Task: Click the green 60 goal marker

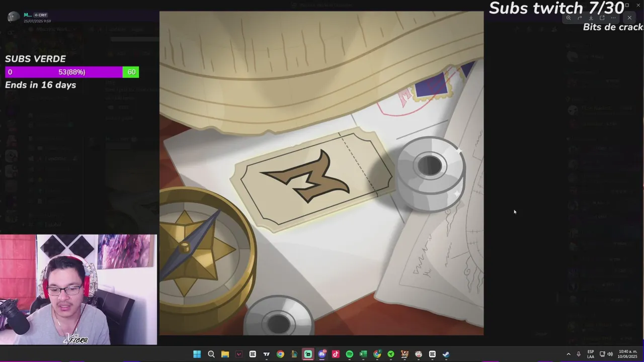Action: tap(131, 72)
